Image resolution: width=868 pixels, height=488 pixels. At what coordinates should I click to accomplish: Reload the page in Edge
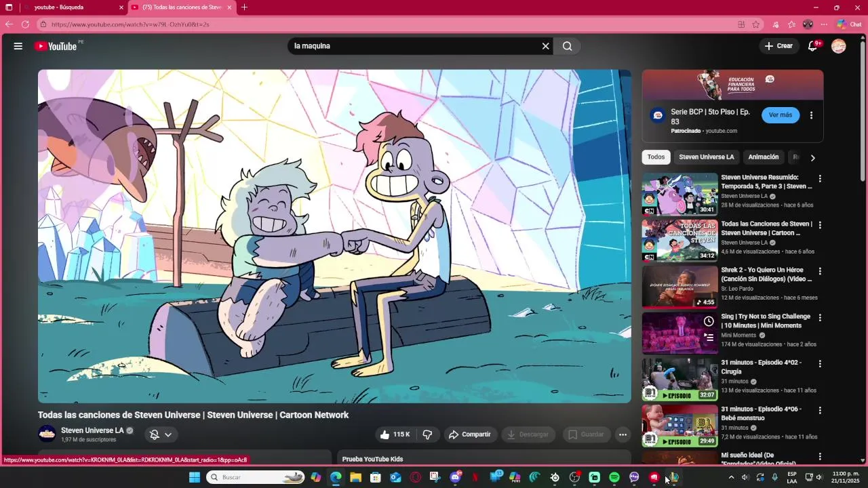click(x=25, y=24)
